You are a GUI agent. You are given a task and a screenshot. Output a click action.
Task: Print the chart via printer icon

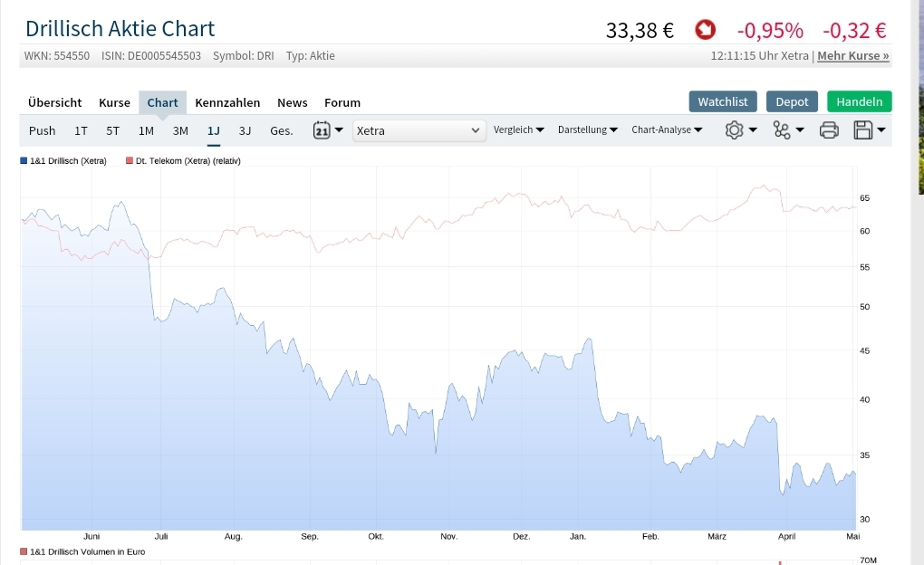(x=829, y=130)
